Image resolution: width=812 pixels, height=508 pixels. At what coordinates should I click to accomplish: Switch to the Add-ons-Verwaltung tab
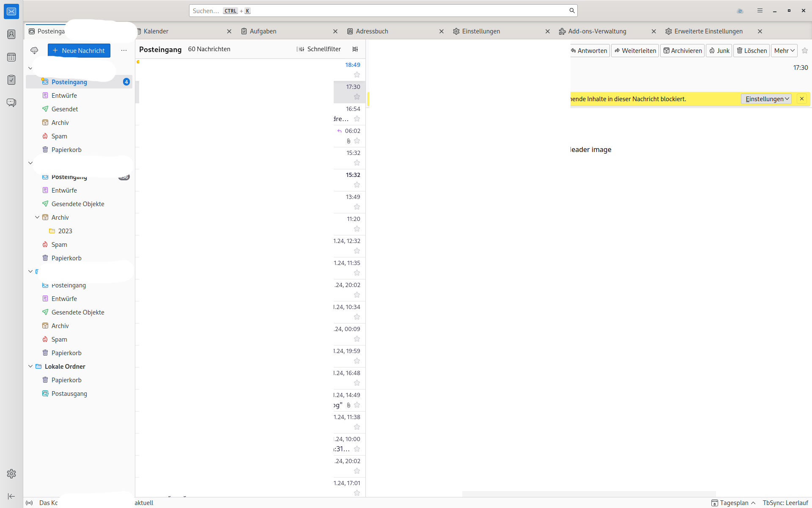tap(597, 31)
